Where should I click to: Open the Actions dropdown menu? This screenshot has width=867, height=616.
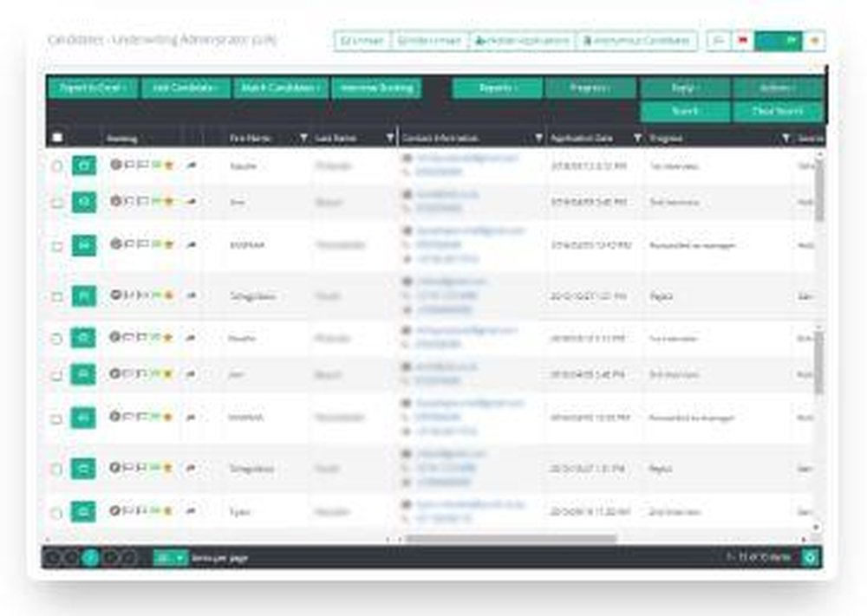pyautogui.click(x=778, y=88)
